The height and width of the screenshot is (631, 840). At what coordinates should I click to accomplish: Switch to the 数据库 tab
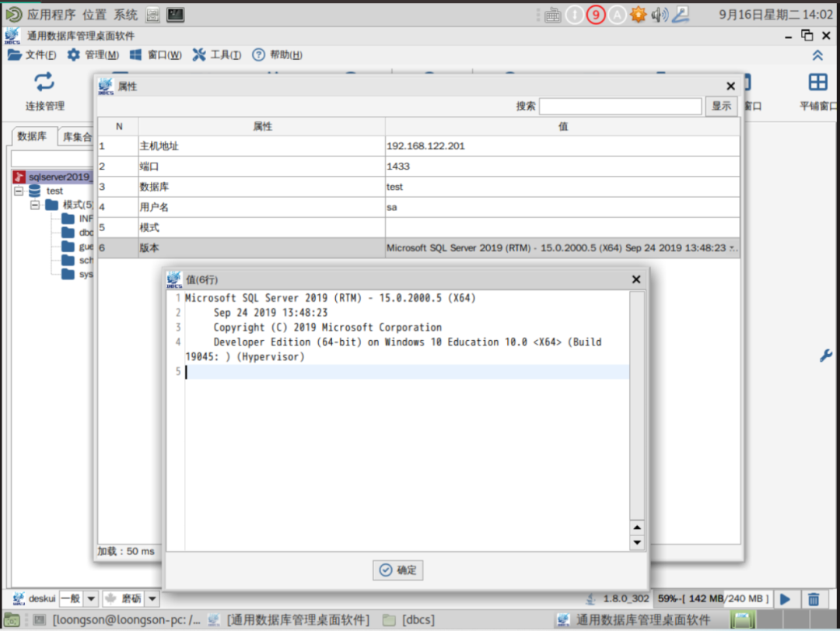[32, 136]
